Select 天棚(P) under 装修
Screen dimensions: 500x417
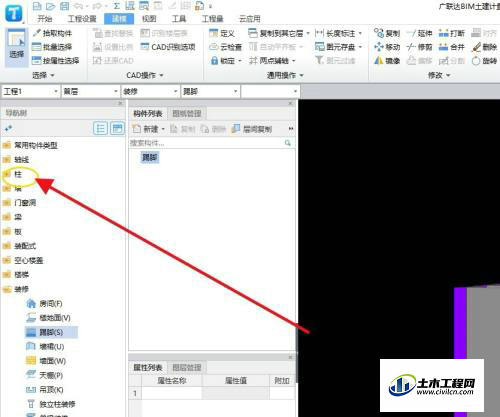(x=45, y=375)
